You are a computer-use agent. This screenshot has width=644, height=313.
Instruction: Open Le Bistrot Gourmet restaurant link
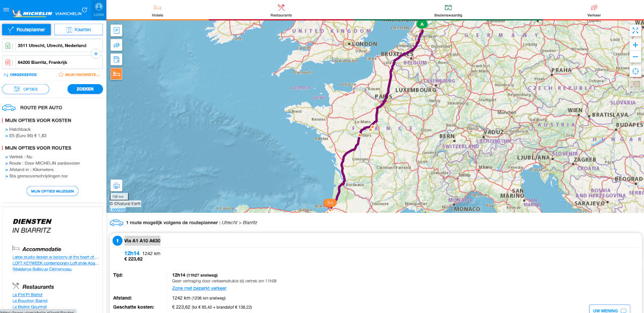coord(30,307)
